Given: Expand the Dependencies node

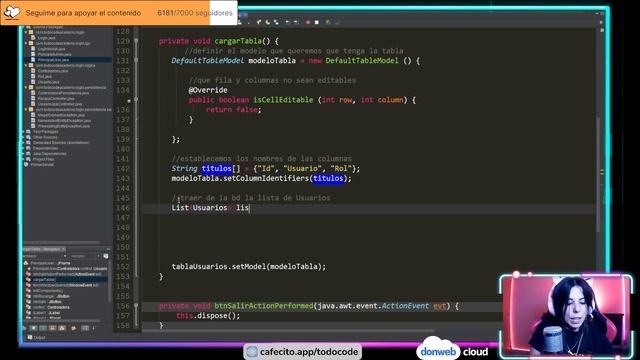Looking at the screenshot, I should click(23, 148).
